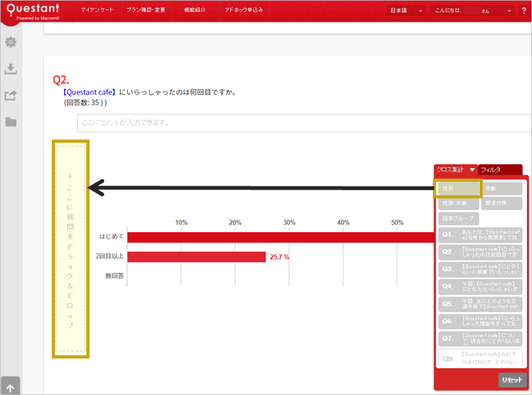Switch to the フィルタ tab

500,170
